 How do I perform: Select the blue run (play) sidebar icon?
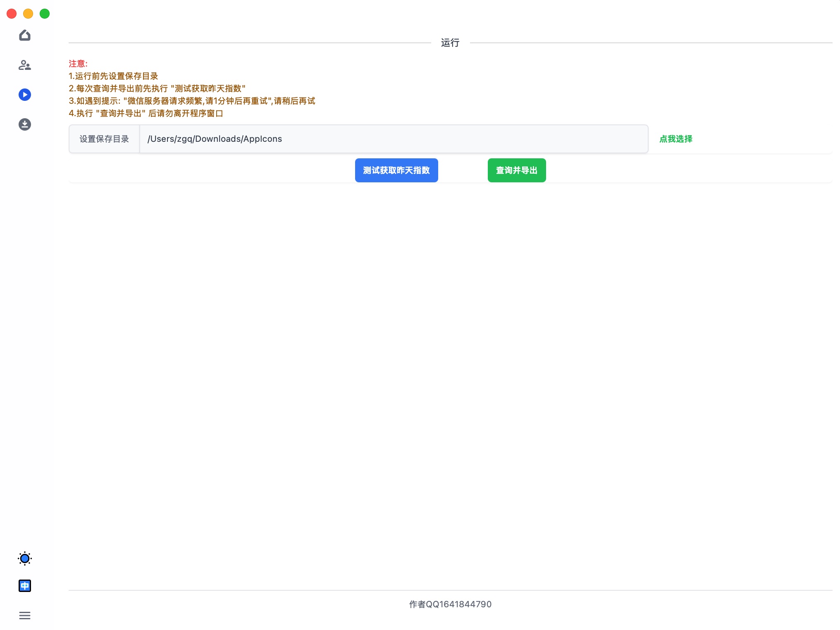pos(25,95)
